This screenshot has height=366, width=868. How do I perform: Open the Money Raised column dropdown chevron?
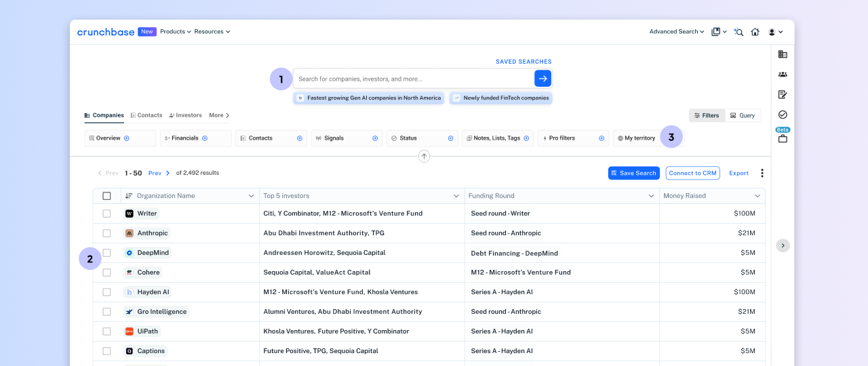coord(757,196)
